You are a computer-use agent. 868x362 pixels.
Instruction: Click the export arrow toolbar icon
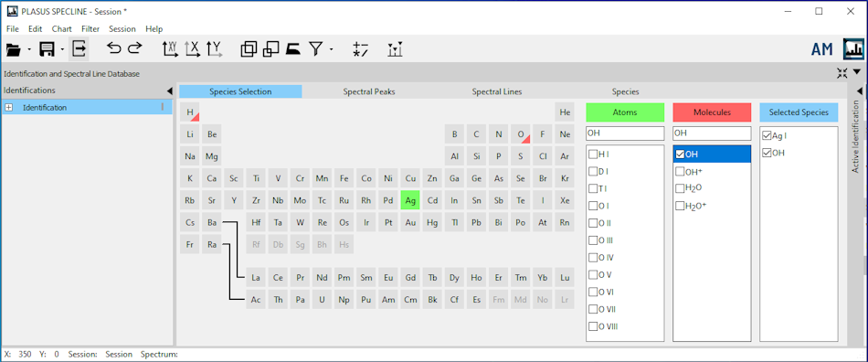79,49
